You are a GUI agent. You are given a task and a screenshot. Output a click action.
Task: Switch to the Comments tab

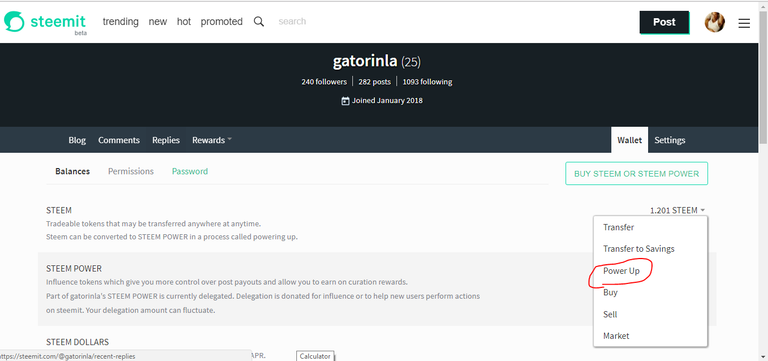point(119,140)
